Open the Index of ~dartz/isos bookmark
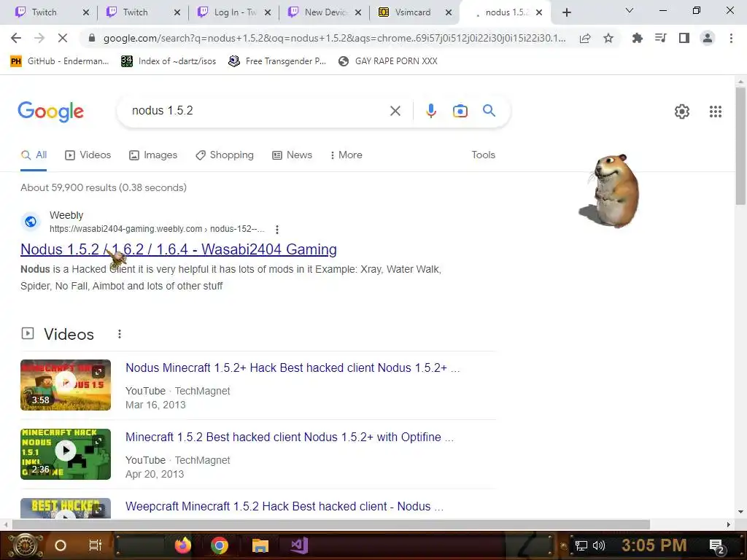 pyautogui.click(x=169, y=61)
